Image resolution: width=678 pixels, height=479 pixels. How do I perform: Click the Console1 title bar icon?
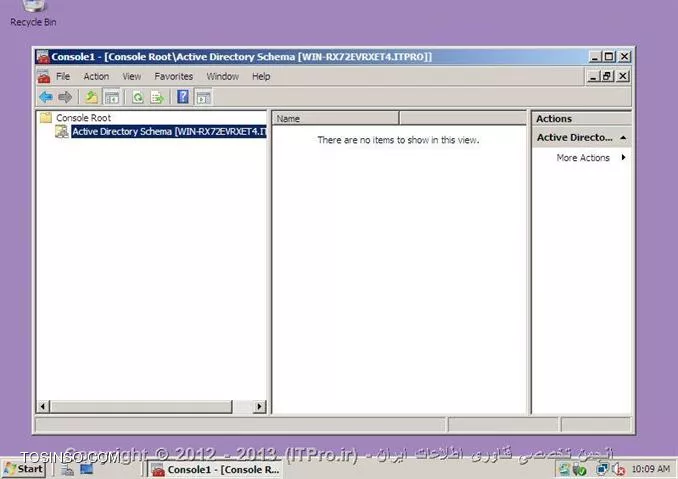click(43, 57)
